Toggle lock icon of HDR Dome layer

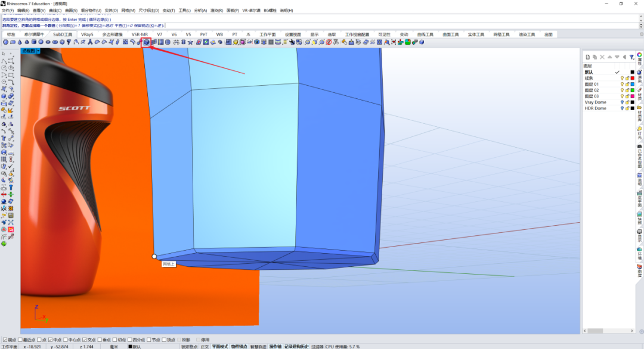coord(627,108)
